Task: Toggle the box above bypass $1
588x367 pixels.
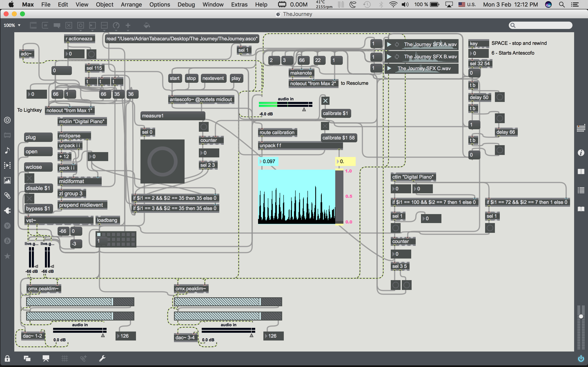Action: click(29, 199)
